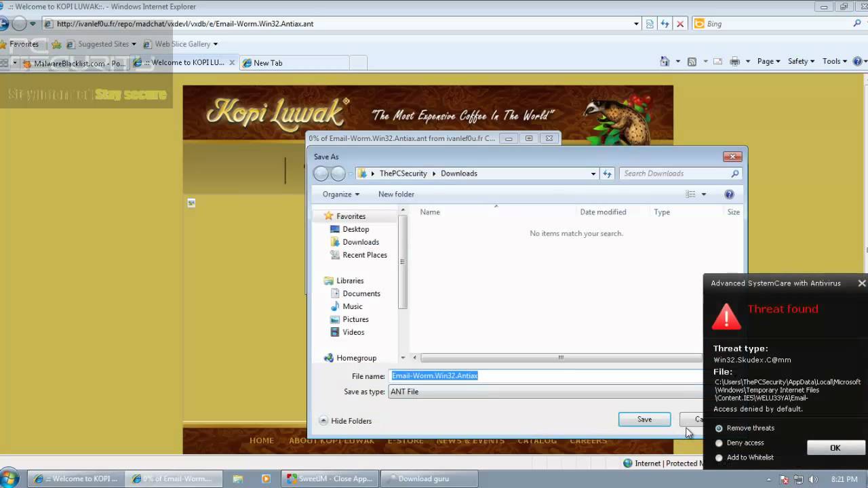
Task: Click the navigation pane vertical scrollbar
Action: pos(402,260)
